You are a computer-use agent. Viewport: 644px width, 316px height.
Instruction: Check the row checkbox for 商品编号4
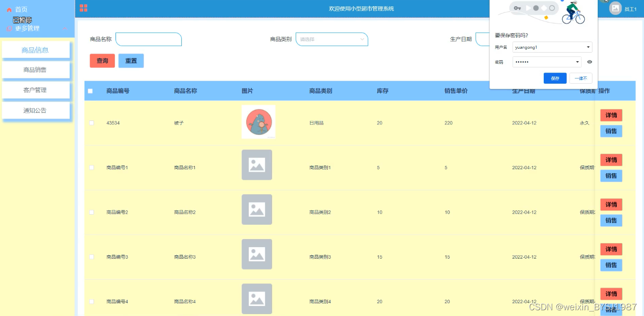pos(92,302)
